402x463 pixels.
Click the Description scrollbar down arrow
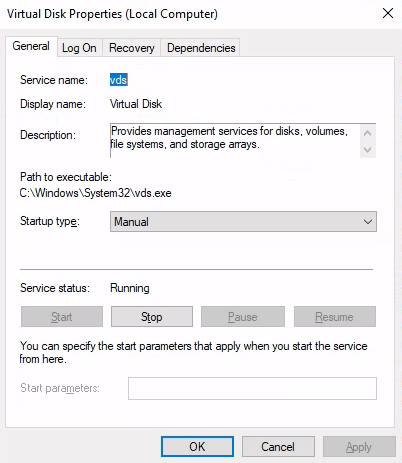click(368, 149)
